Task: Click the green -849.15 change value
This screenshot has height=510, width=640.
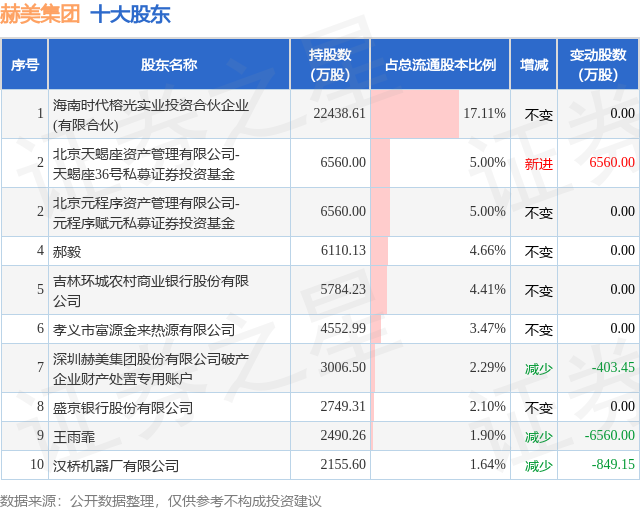Action: tap(613, 464)
